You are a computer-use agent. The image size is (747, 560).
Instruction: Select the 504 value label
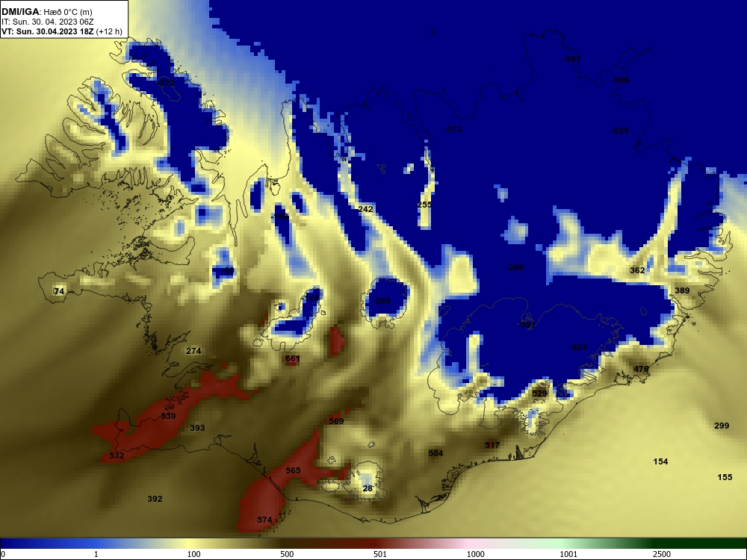[436, 453]
